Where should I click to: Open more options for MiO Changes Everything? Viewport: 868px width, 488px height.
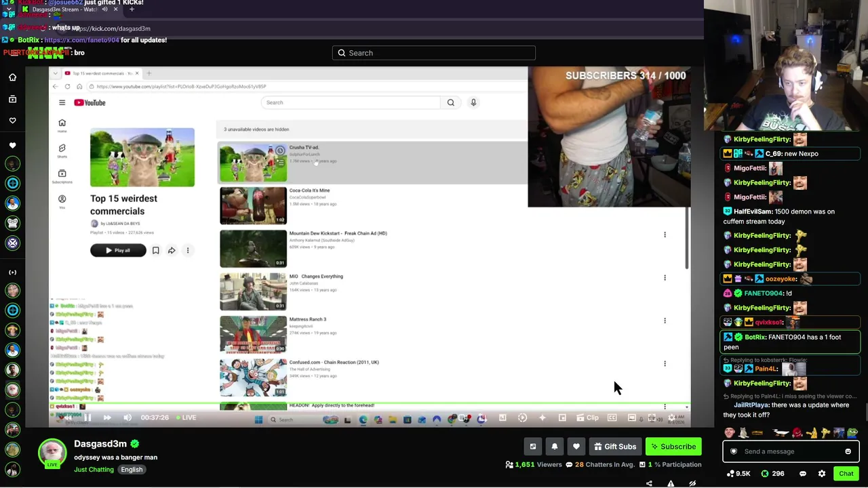665,277
